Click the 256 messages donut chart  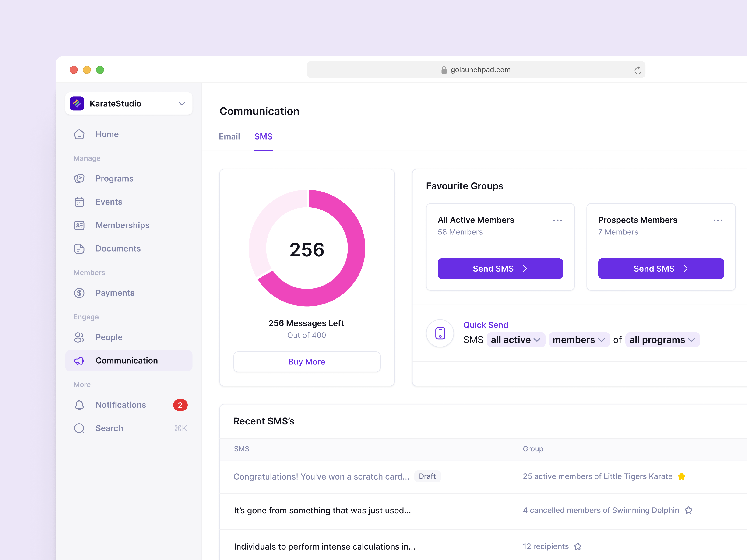307,248
